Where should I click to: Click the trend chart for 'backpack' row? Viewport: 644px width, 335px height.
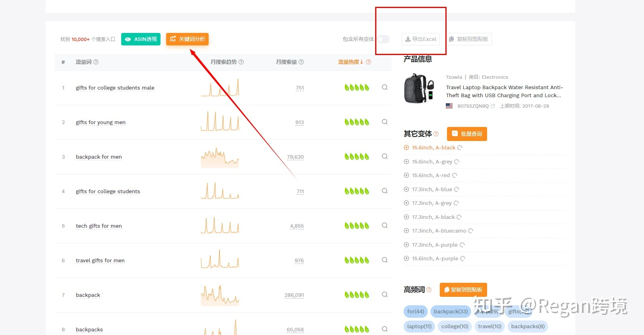tap(220, 295)
